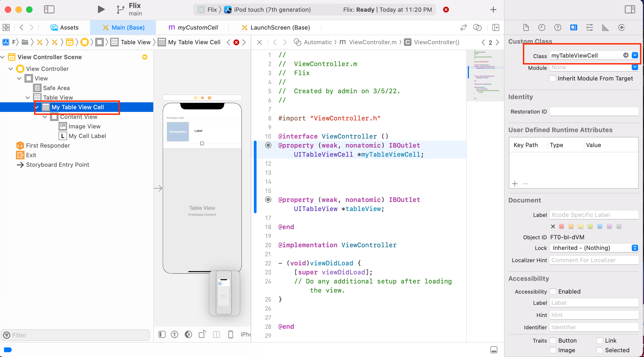The width and height of the screenshot is (644, 357).
Task: Open the Connections inspector icon
Action: 621,27
